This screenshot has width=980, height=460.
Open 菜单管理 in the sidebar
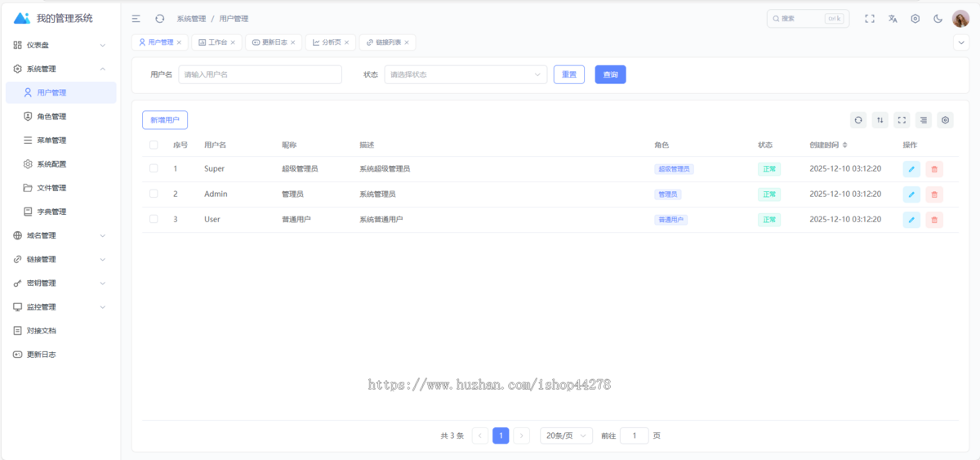coord(60,140)
